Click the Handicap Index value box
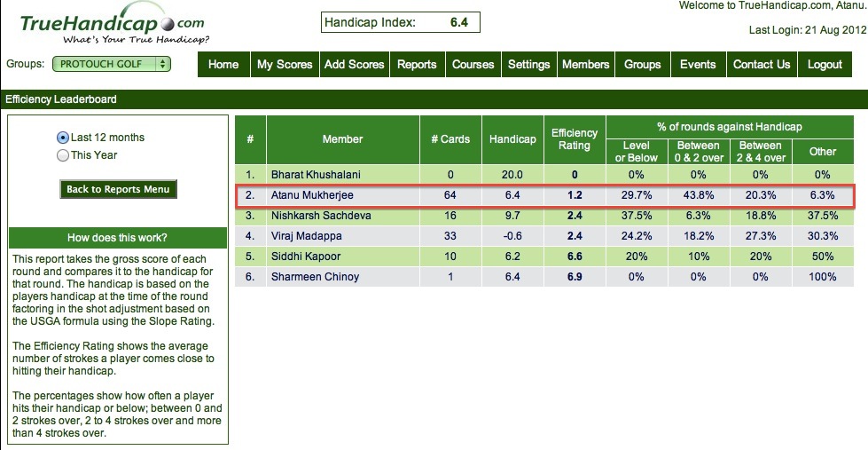This screenshot has height=450, width=868. tap(401, 21)
